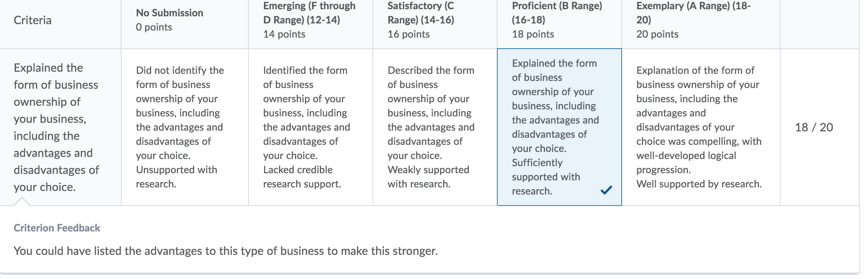
Task: Click the blue checkmark in Proficient cell
Action: coord(606,190)
